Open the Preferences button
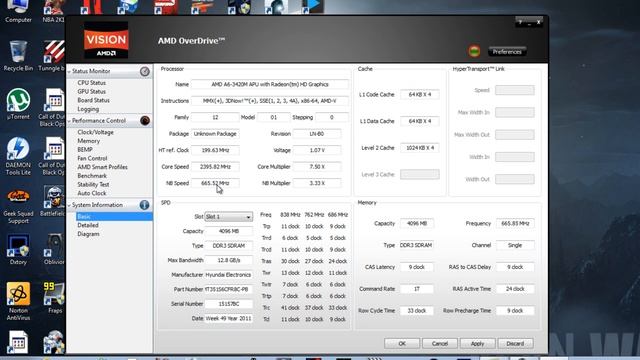The image size is (640, 360). tap(507, 52)
